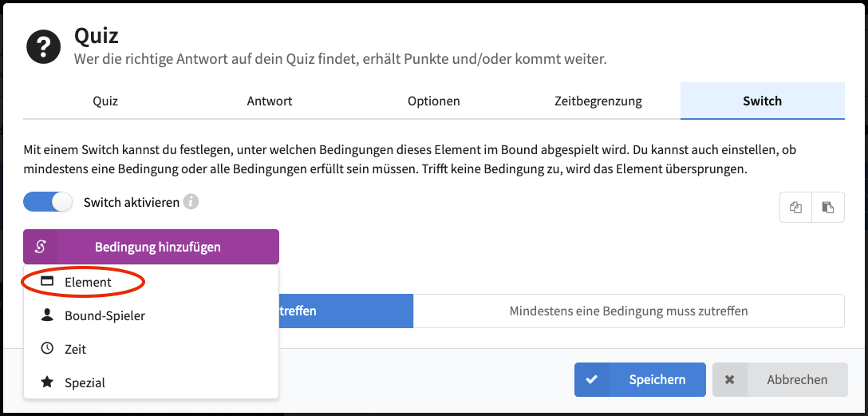Screen dimensions: 868x416
Task: Click the person icon for Bound-Spieler
Action: [x=47, y=315]
